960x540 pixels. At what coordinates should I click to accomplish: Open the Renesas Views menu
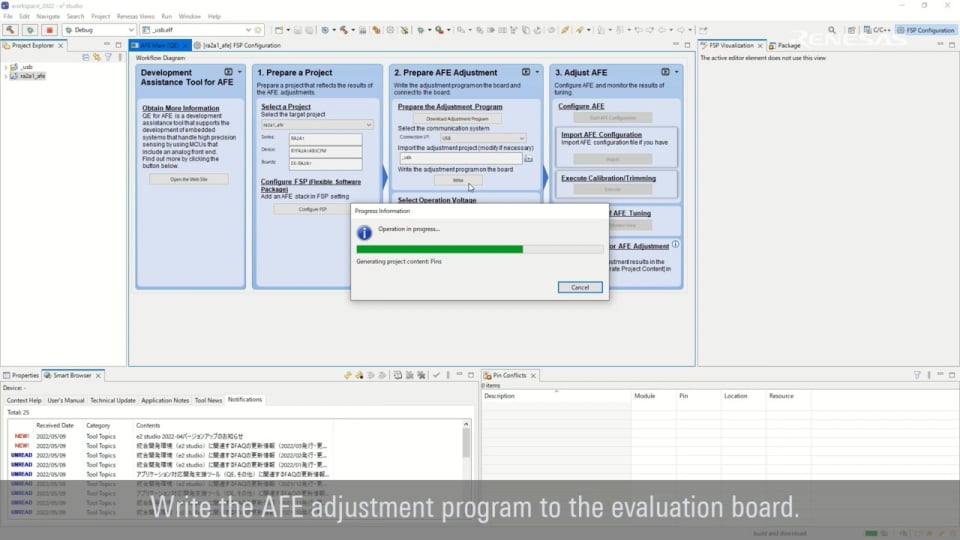point(137,16)
